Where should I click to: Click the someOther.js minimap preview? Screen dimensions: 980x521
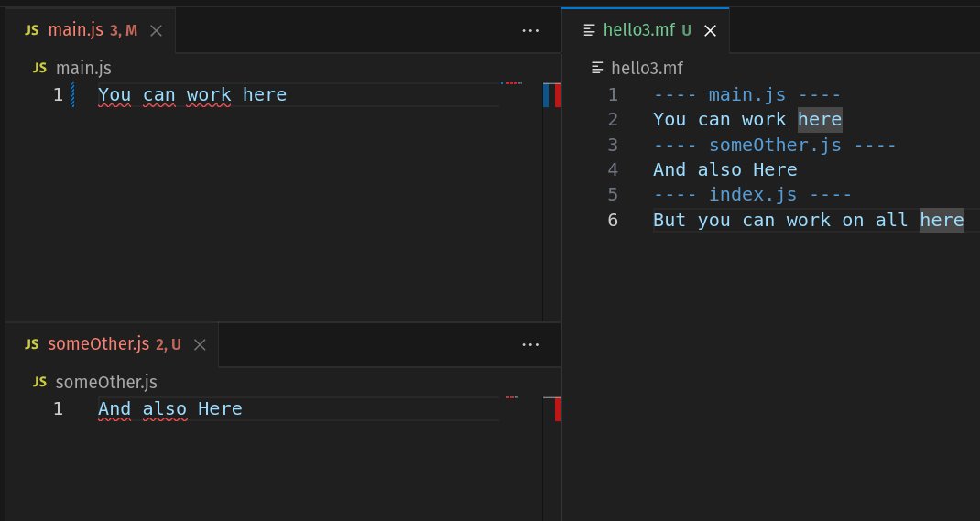point(513,397)
